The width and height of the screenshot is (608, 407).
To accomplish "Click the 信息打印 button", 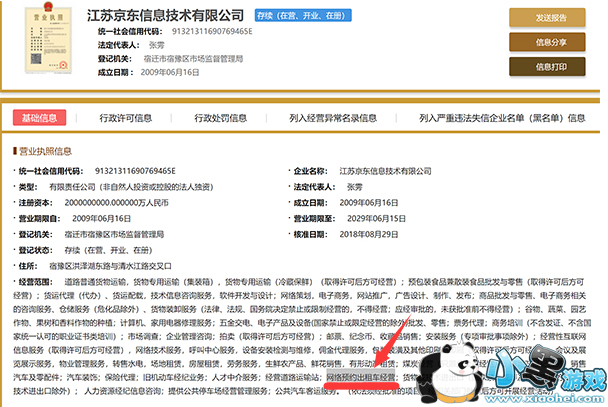I will (x=547, y=67).
